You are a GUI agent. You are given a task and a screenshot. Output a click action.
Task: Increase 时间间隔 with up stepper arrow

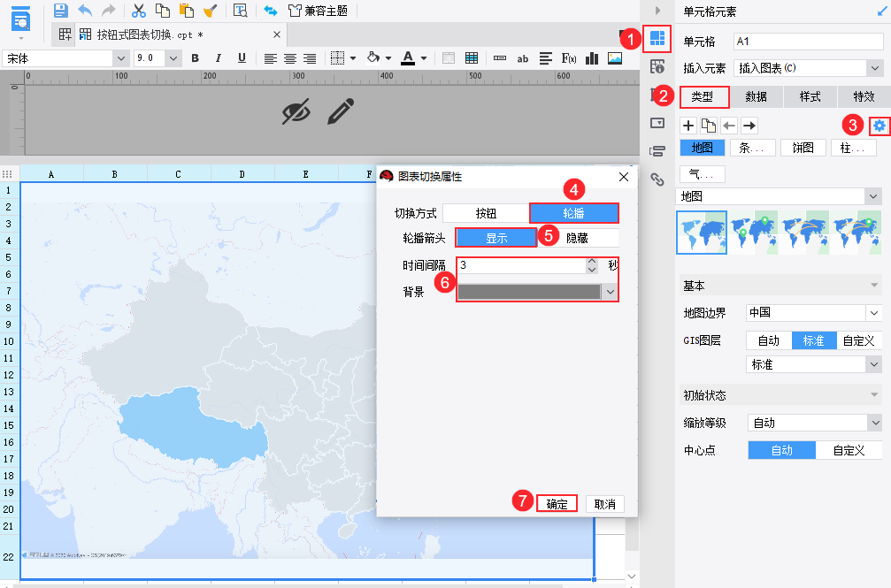click(592, 262)
